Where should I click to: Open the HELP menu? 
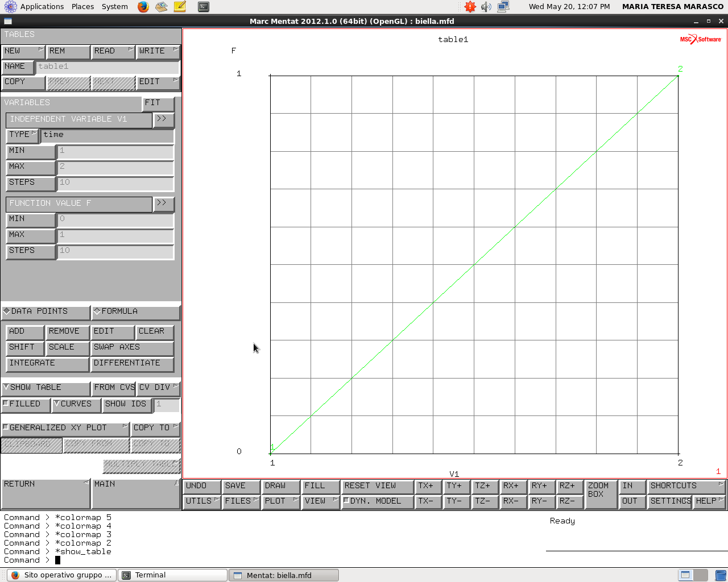(709, 502)
